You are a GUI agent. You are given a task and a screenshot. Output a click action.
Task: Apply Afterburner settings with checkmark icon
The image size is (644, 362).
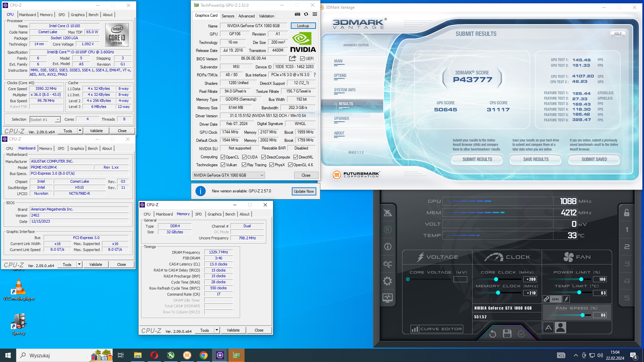pos(521,334)
